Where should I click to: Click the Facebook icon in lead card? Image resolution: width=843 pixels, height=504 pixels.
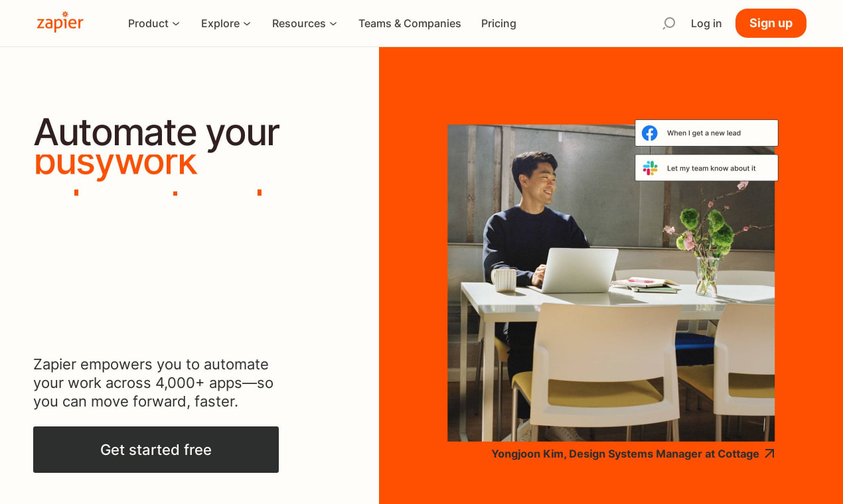coord(649,133)
